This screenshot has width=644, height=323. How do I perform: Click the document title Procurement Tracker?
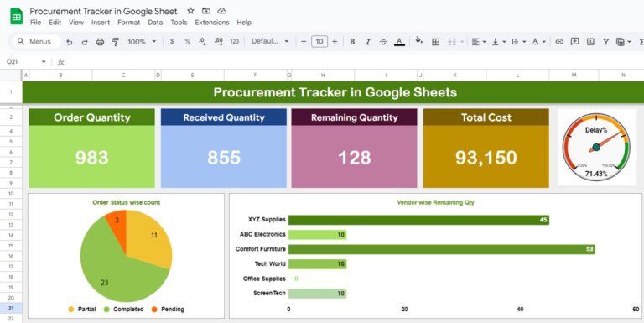(x=103, y=11)
